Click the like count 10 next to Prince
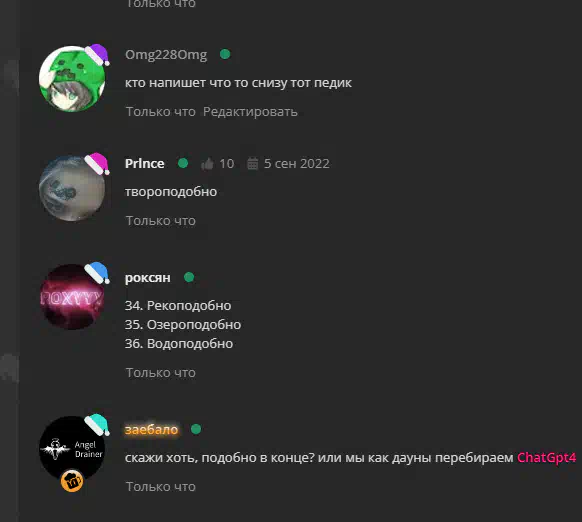582x522 pixels. tap(227, 164)
